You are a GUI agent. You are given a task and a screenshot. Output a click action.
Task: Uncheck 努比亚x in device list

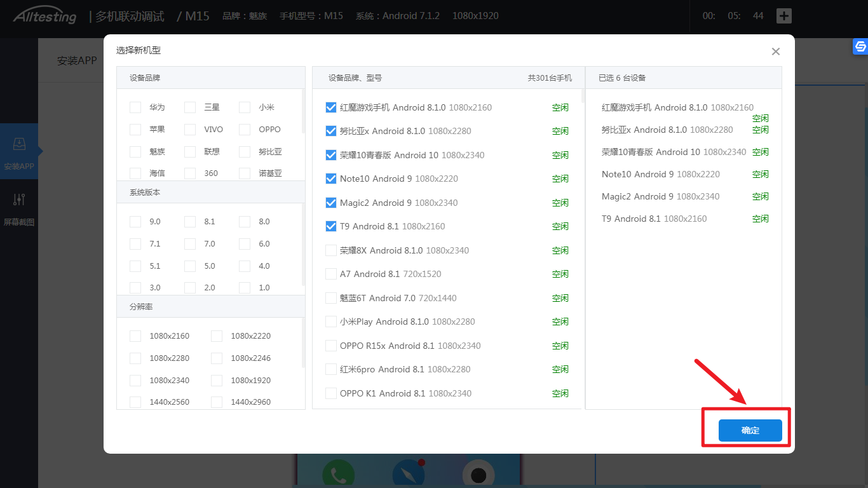(x=331, y=131)
